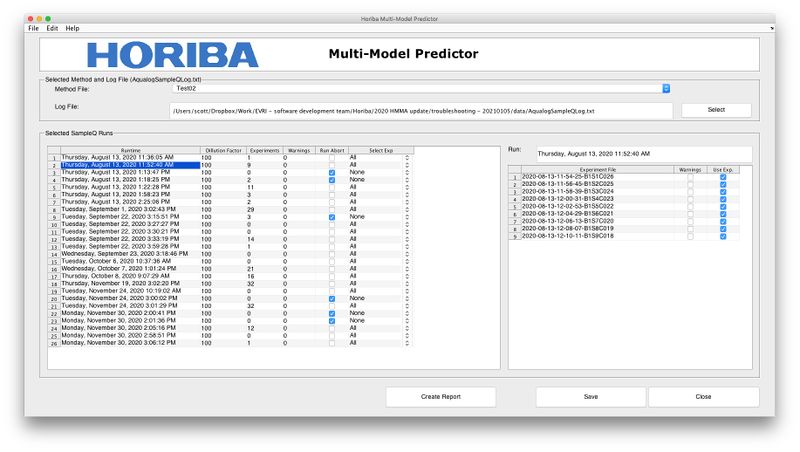Open the Method File dropdown showing Test02
This screenshot has width=800, height=452.
[x=421, y=89]
